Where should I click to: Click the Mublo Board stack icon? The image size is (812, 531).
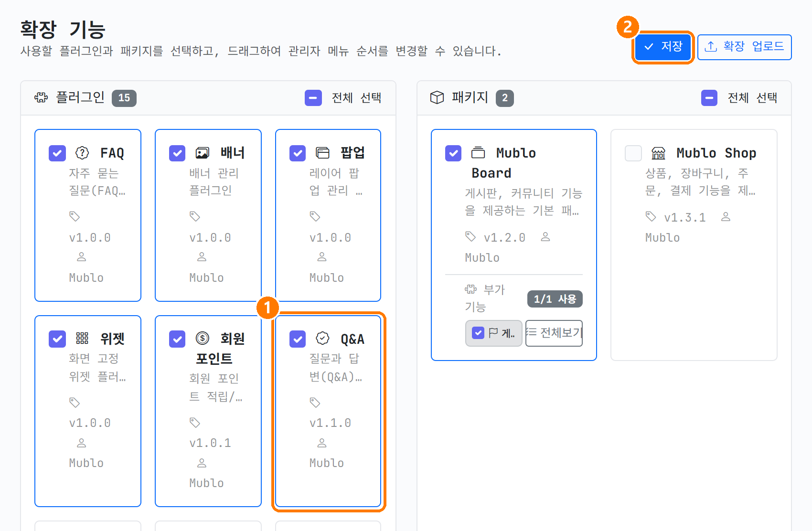click(478, 153)
